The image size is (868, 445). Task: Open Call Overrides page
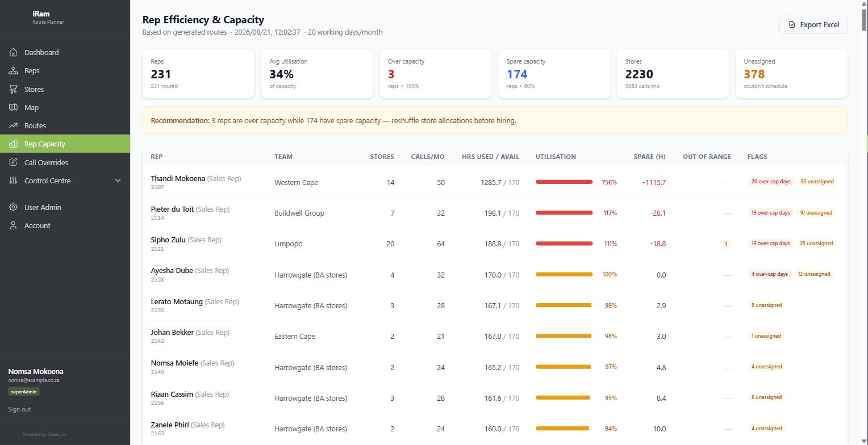coord(65,162)
